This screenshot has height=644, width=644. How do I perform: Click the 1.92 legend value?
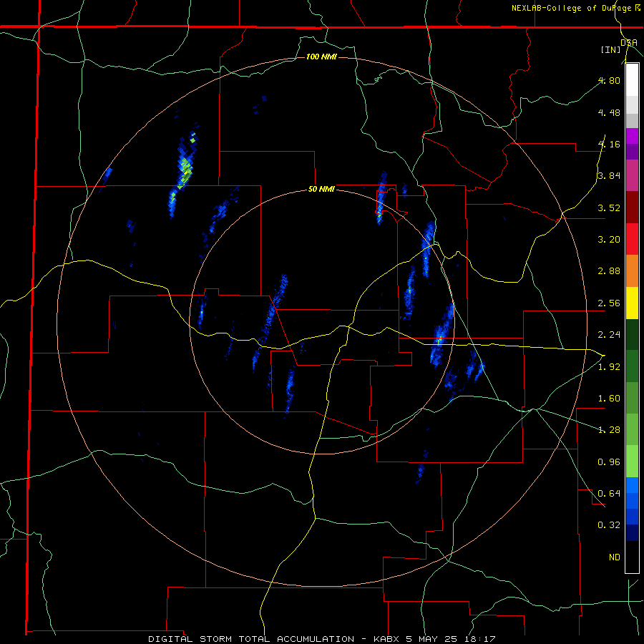(609, 366)
